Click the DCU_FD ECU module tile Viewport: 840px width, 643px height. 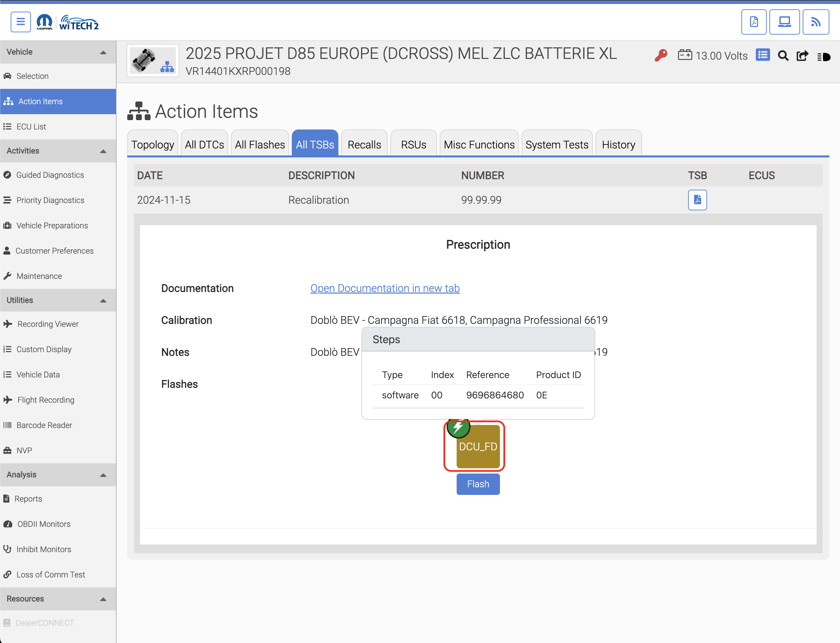478,447
